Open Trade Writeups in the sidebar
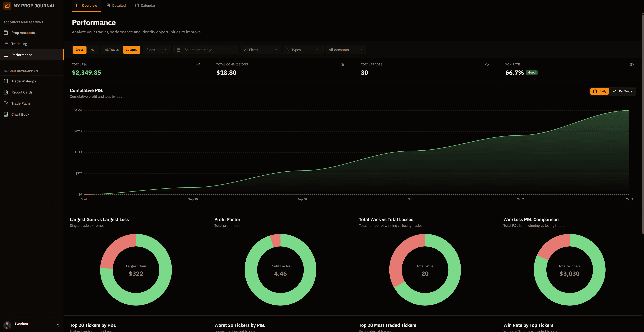This screenshot has height=332, width=644. point(24,81)
